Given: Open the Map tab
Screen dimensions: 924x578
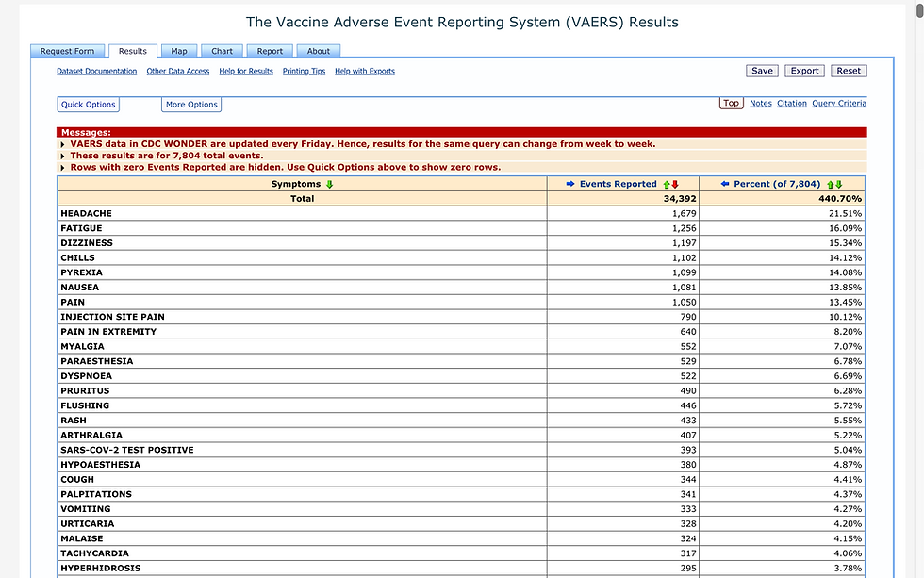Looking at the screenshot, I should [x=179, y=51].
